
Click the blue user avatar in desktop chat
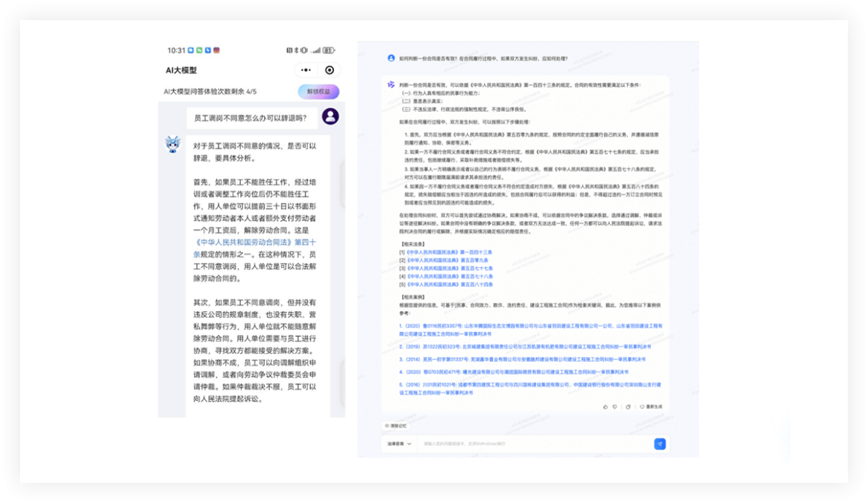(x=391, y=57)
